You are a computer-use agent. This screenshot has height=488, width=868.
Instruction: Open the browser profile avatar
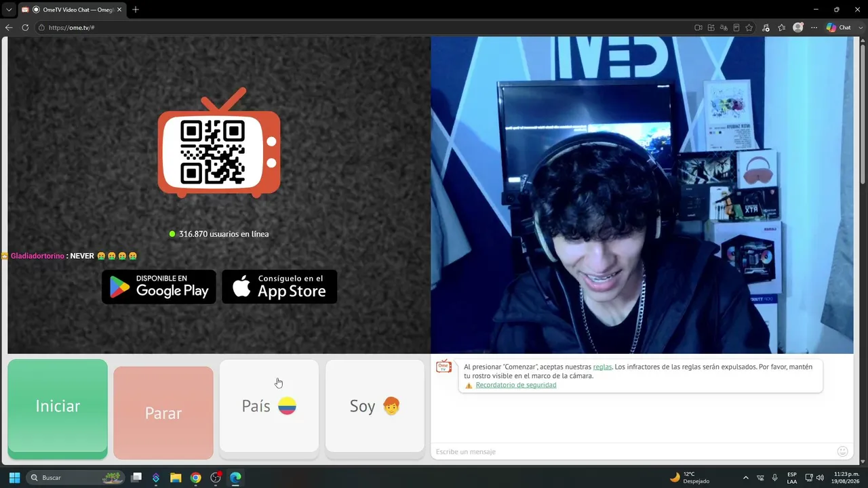coord(798,28)
